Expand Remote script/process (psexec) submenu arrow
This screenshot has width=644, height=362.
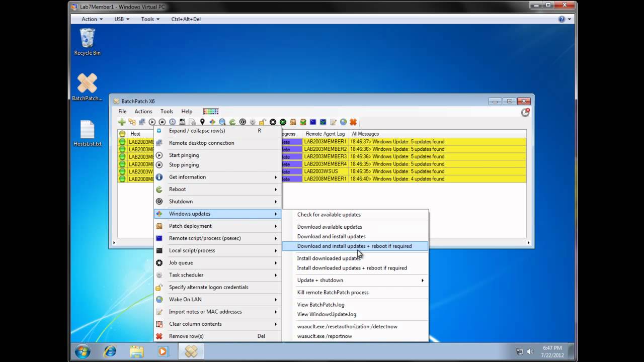coord(276,238)
